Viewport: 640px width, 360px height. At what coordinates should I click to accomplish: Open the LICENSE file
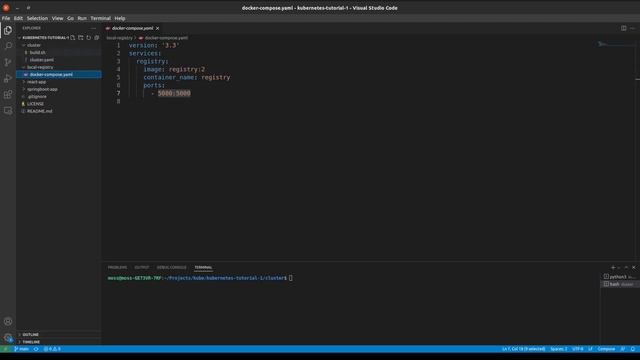pos(36,104)
